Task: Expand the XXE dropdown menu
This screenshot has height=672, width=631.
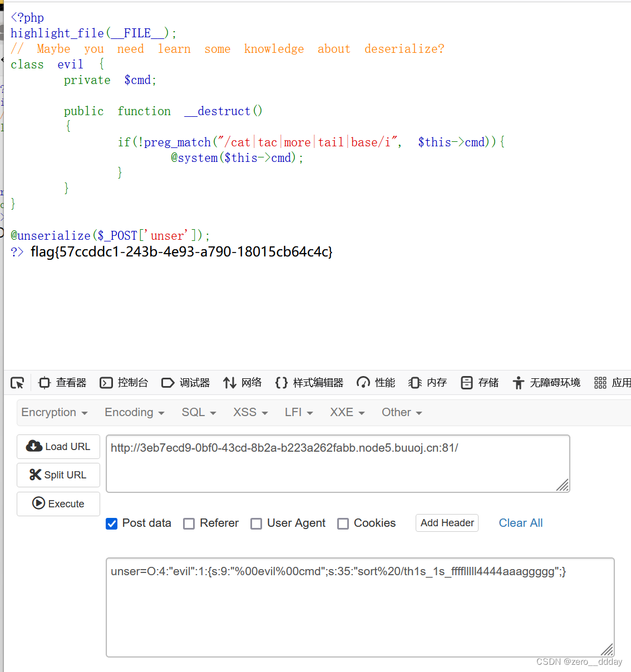Action: 347,412
